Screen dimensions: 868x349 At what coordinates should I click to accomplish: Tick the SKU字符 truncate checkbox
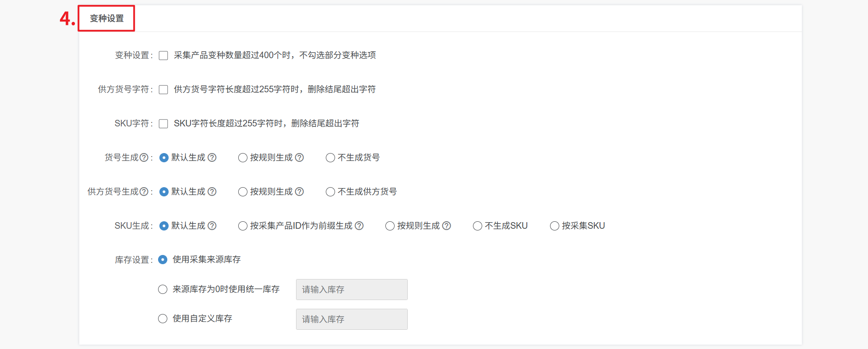coord(163,124)
